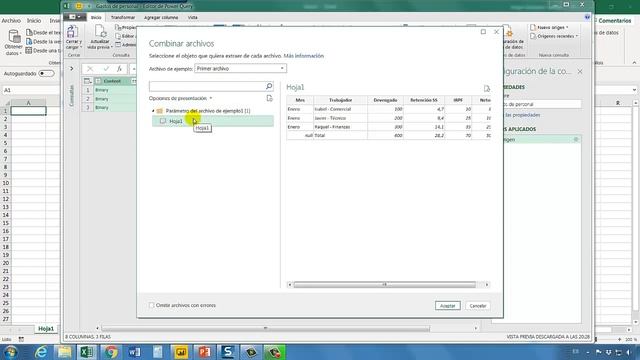Close the query settings pane
This screenshot has width=640, height=360.
click(580, 71)
